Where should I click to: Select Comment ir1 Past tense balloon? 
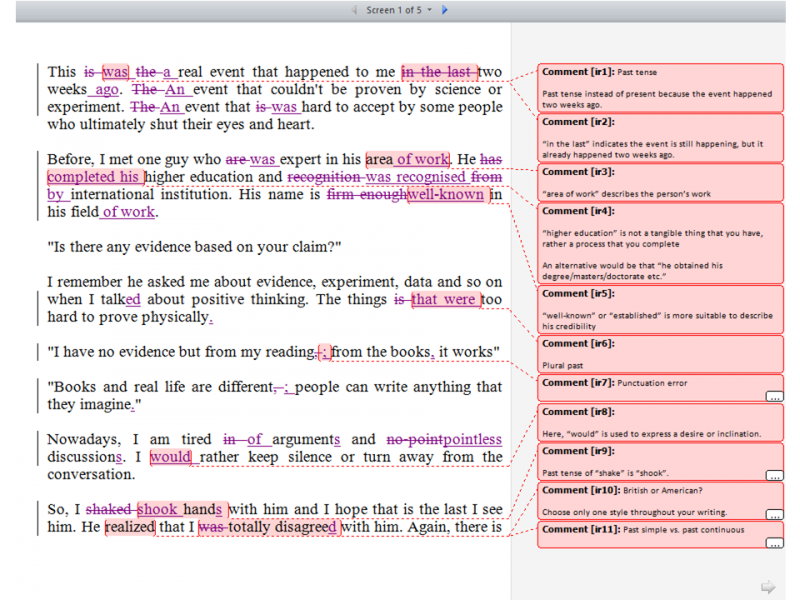pyautogui.click(x=660, y=88)
